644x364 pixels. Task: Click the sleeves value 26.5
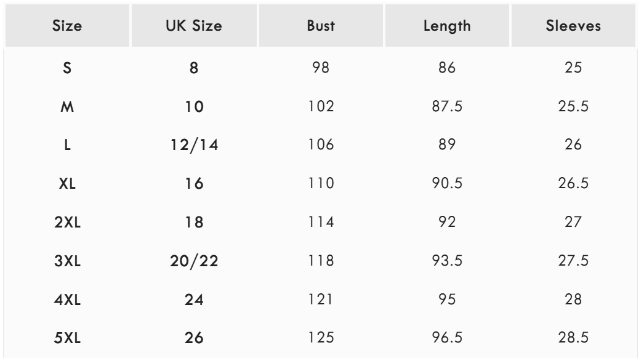[573, 184]
